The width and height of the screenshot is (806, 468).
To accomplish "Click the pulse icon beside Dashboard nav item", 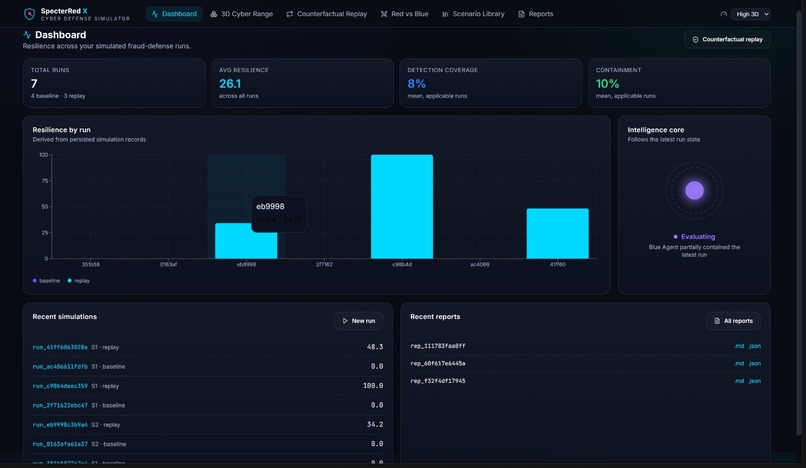I will click(155, 14).
